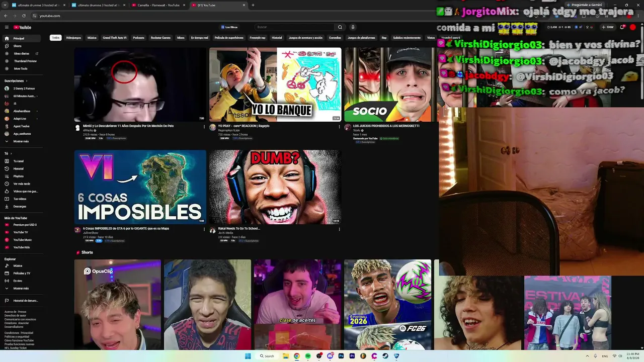Click the search magnifier button

(340, 27)
